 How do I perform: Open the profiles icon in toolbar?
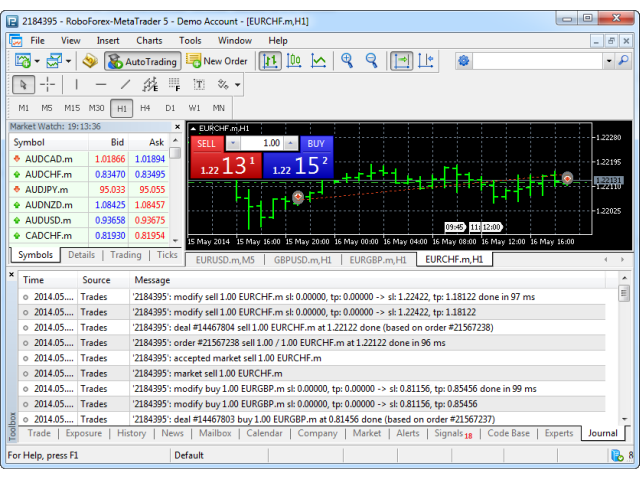click(x=54, y=61)
